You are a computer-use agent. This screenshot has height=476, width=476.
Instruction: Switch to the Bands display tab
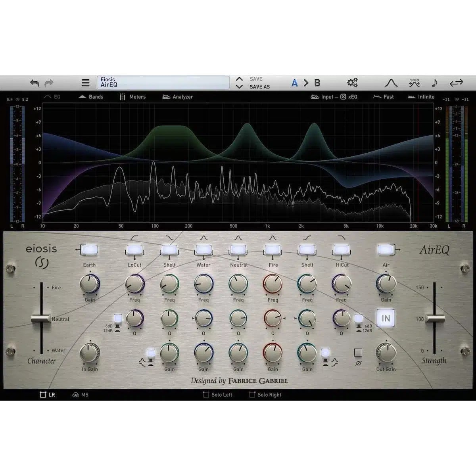[91, 97]
